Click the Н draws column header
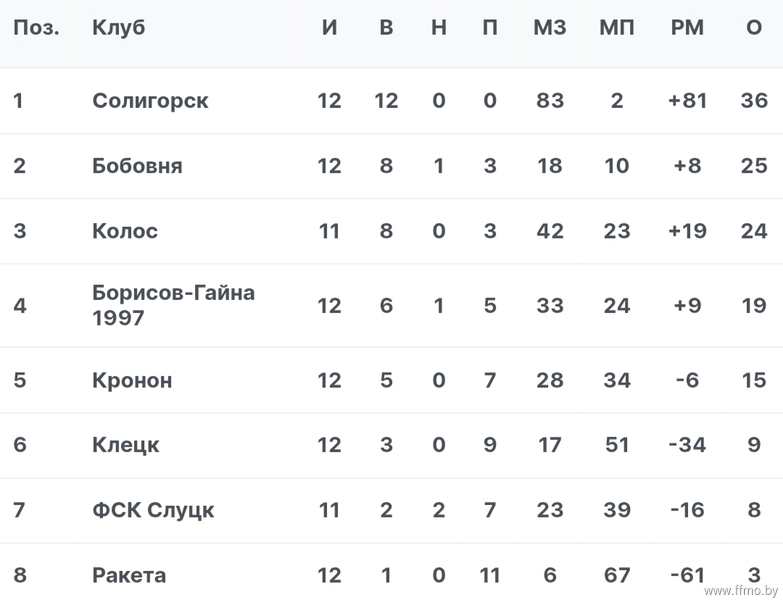 [x=439, y=27]
